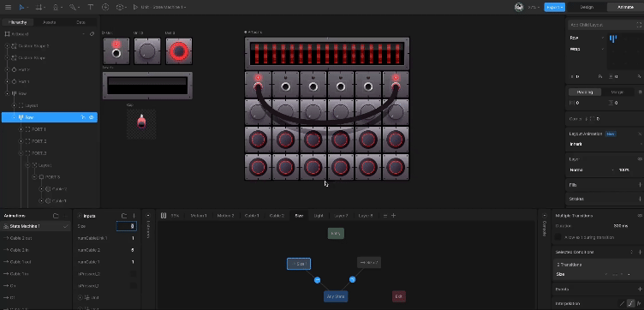The width and height of the screenshot is (644, 310).
Task: Open the Layout Animation Inherit dropdown
Action: pos(604,144)
